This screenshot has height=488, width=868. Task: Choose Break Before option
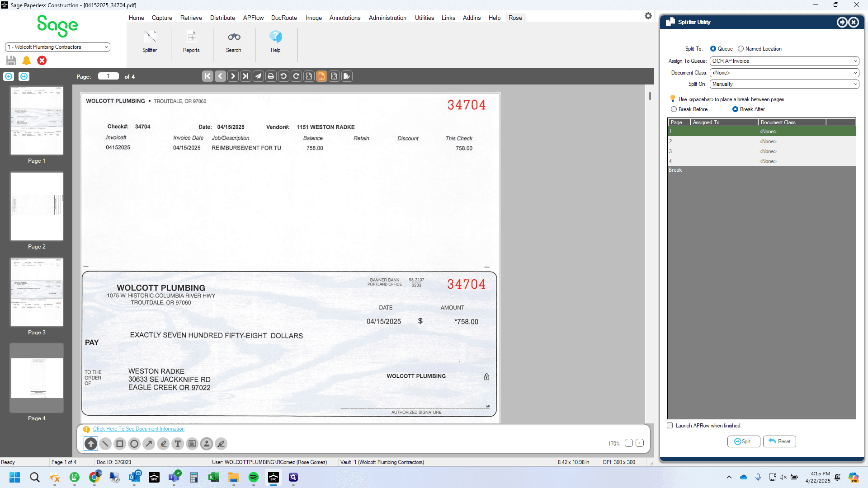click(674, 109)
